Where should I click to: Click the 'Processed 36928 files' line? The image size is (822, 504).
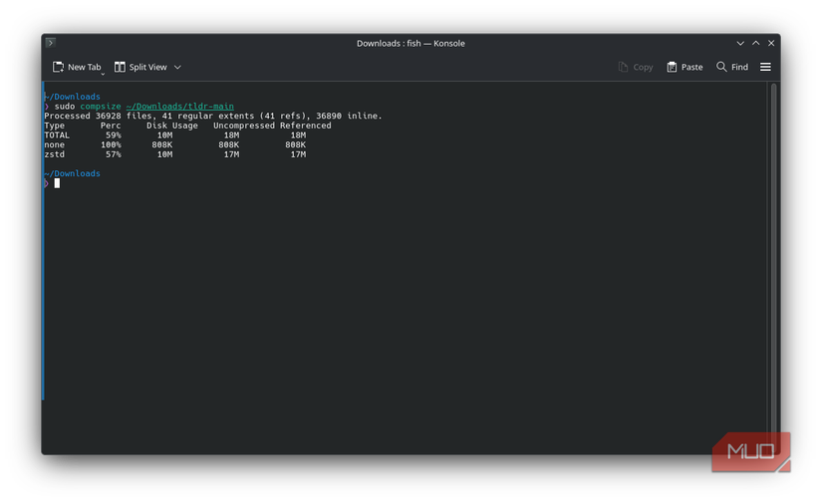point(213,116)
